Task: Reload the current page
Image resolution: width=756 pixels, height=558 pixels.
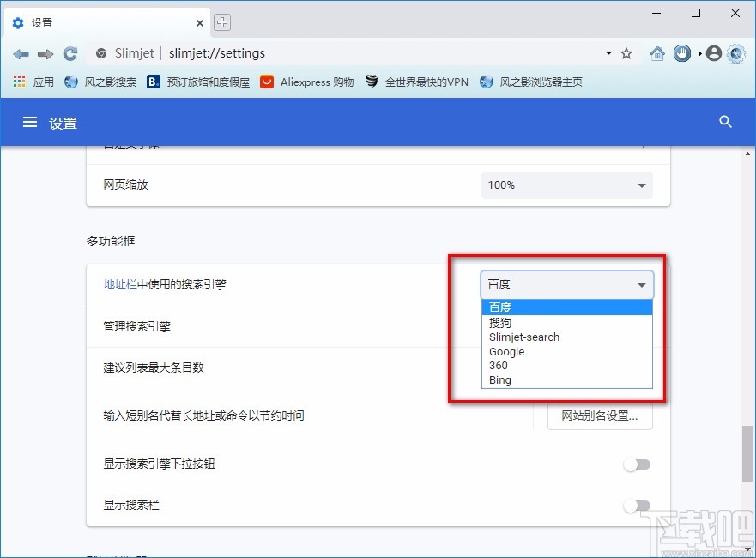Action: click(x=70, y=53)
